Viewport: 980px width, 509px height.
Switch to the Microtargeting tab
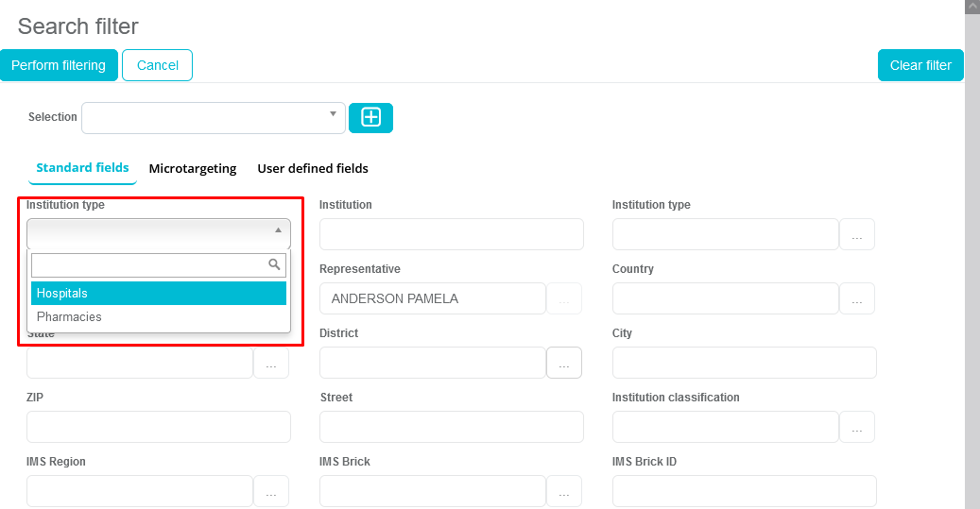click(x=193, y=168)
